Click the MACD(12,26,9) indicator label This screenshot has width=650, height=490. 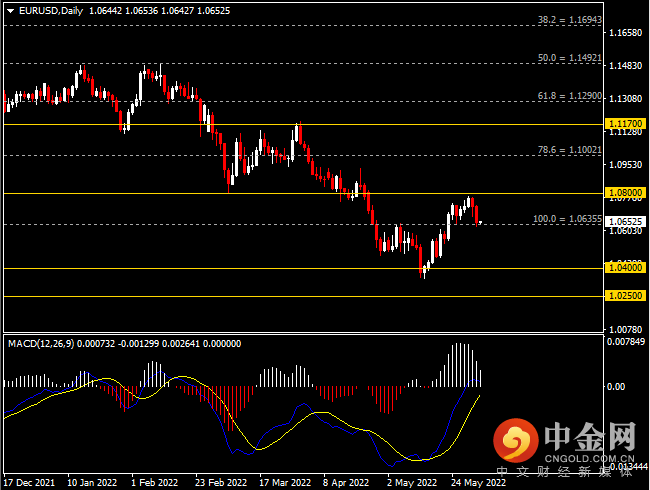41,344
